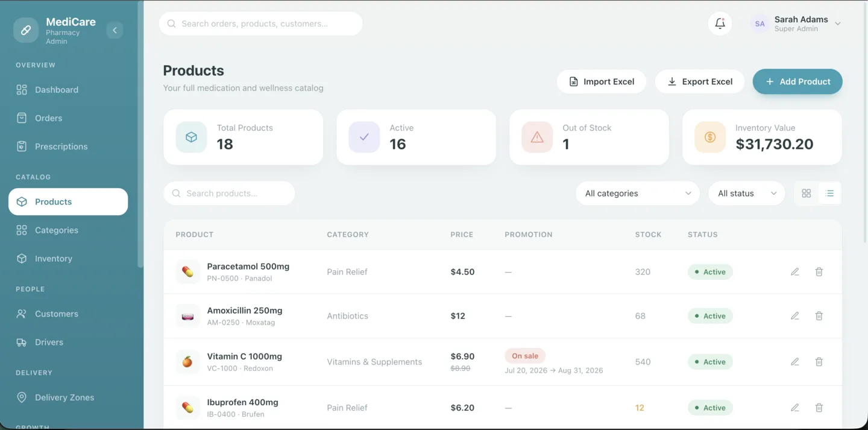Click the Out of Stock warning icon
The height and width of the screenshot is (430, 868).
[x=537, y=137]
